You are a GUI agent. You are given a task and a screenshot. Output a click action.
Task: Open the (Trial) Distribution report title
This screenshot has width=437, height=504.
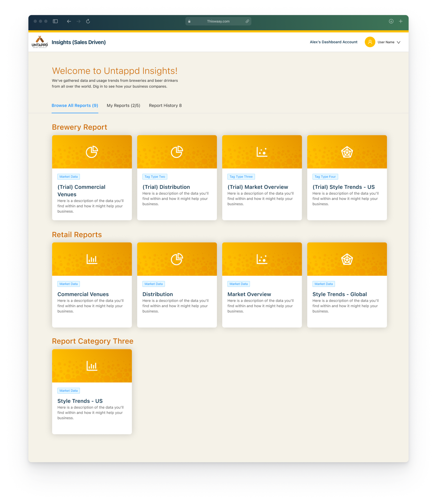coord(166,187)
